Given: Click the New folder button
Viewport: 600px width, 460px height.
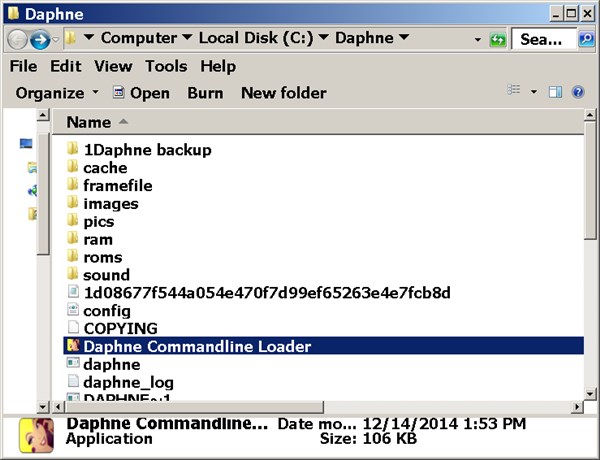Looking at the screenshot, I should 283,93.
